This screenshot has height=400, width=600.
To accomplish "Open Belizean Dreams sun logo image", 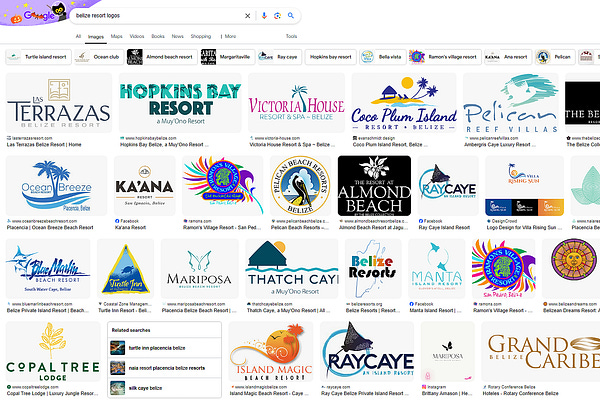I will click(571, 269).
